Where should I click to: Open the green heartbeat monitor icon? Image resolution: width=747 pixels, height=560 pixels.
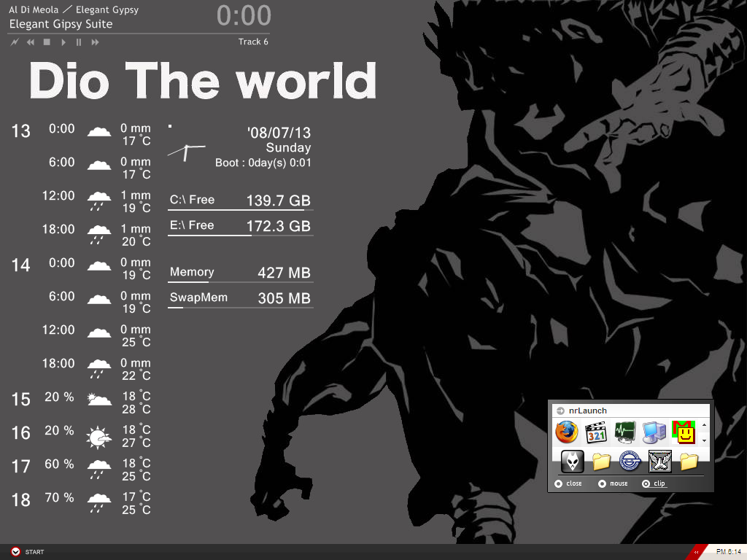pos(625,432)
